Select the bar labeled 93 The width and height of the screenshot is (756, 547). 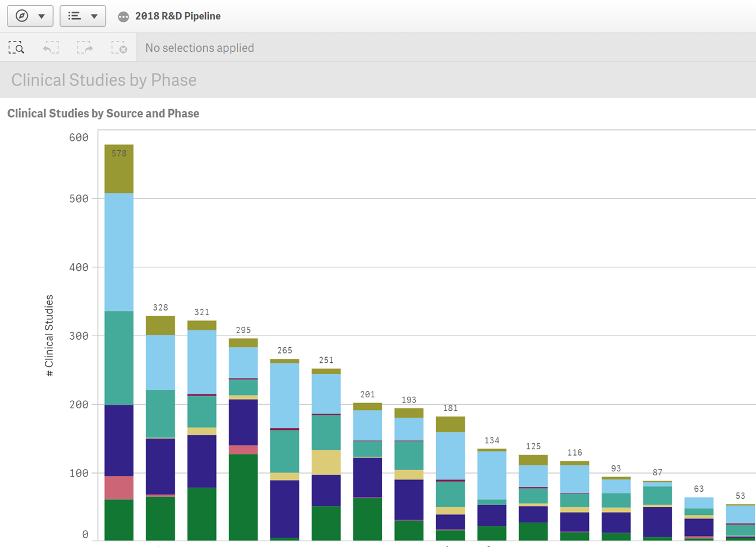[x=616, y=509]
